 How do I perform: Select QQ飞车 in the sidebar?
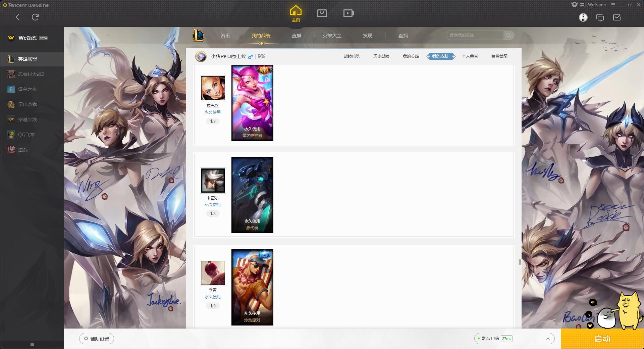pos(32,135)
